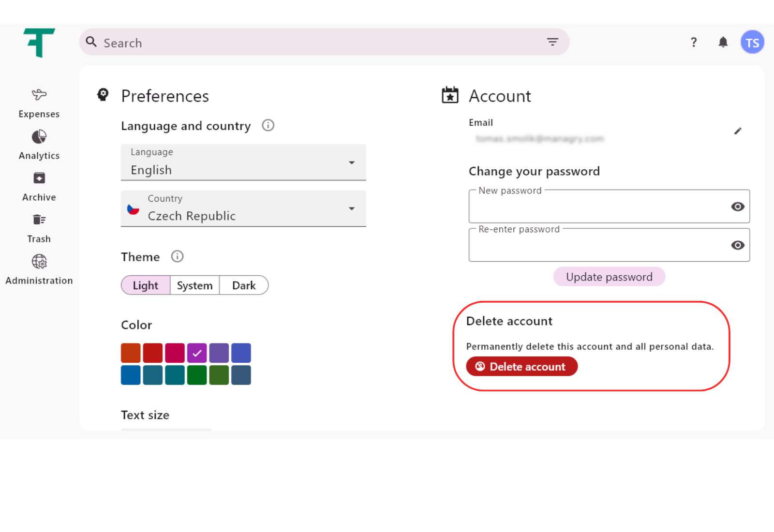Toggle visibility of Re-enter password field
Image resolution: width=774 pixels, height=532 pixels.
coord(737,245)
